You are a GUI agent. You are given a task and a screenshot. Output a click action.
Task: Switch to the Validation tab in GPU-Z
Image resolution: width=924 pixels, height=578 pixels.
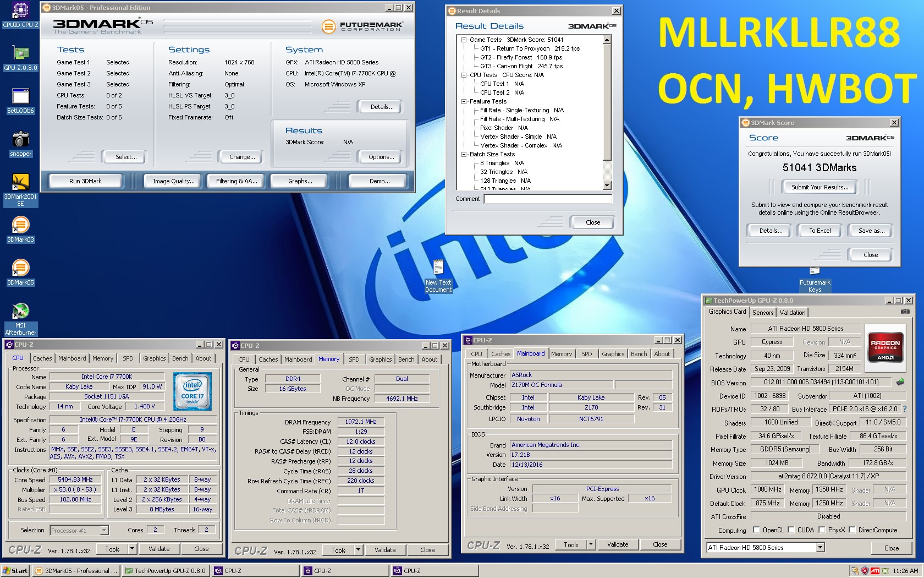coord(793,313)
